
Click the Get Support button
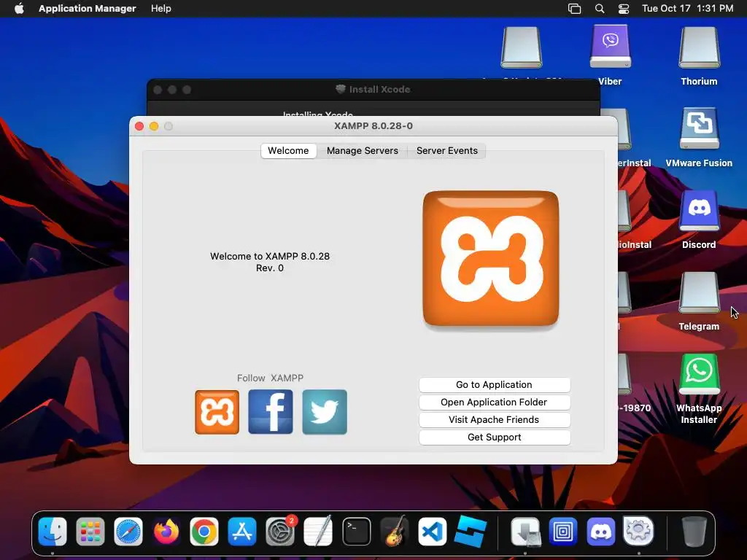tap(494, 437)
